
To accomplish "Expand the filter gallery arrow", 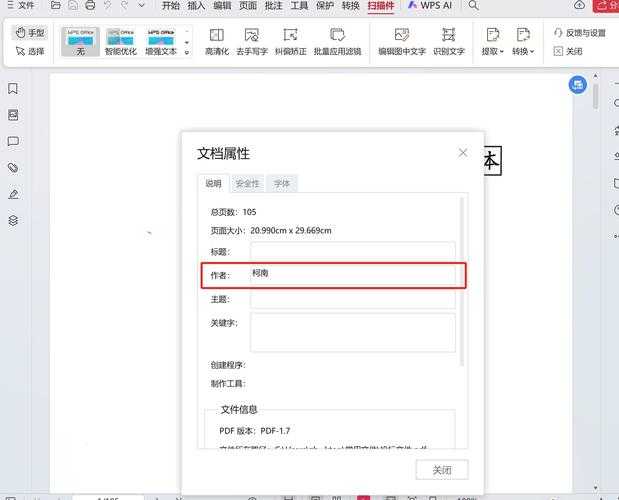I will coord(187,52).
